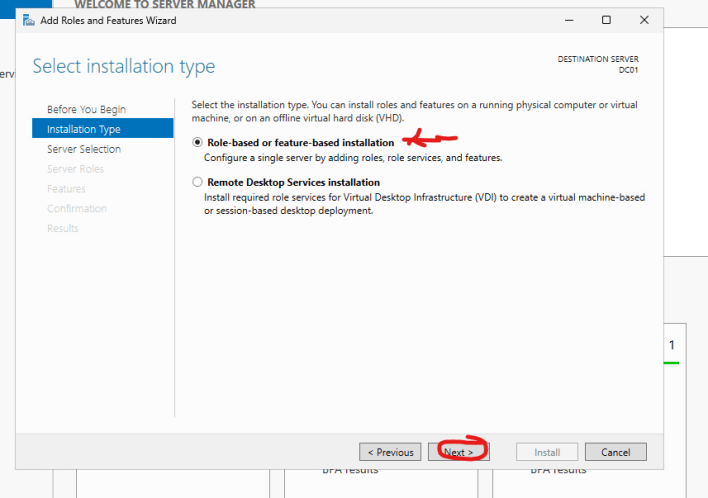
Task: Click the 'Select installation type' heading
Action: [x=124, y=66]
